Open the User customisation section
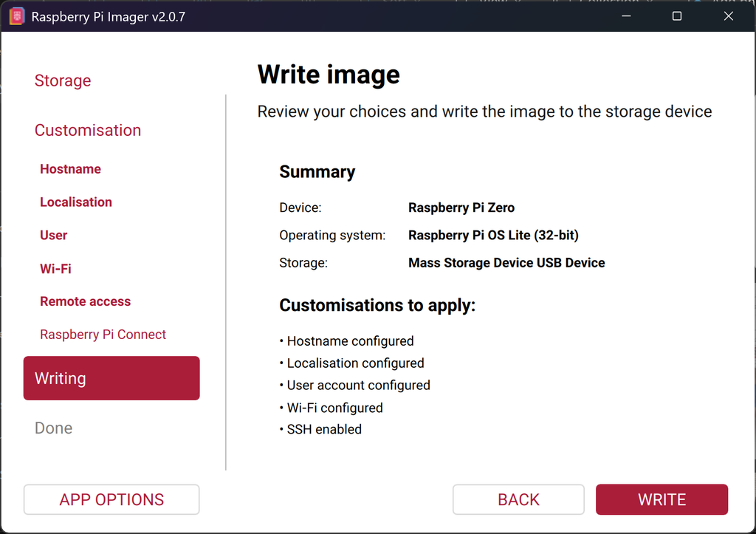Viewport: 756px width, 534px height. [x=53, y=236]
